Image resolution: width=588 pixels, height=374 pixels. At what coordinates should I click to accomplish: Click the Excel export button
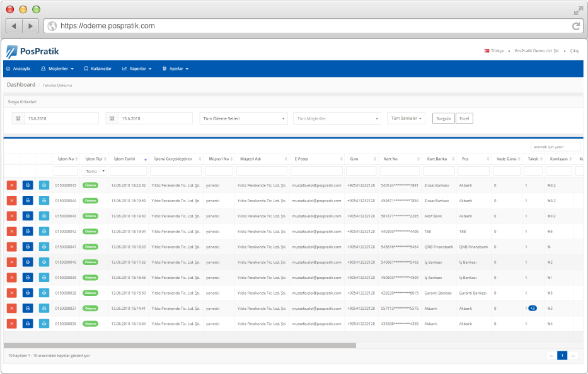(464, 118)
